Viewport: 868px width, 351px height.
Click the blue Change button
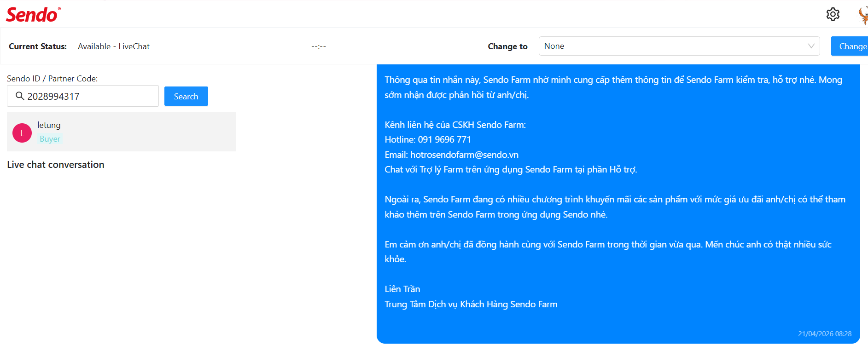coord(850,46)
